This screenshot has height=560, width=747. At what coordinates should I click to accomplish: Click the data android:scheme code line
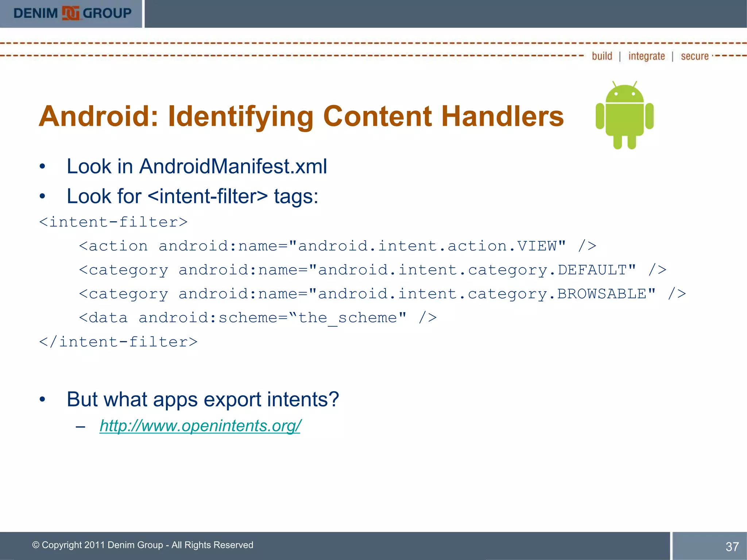point(258,318)
